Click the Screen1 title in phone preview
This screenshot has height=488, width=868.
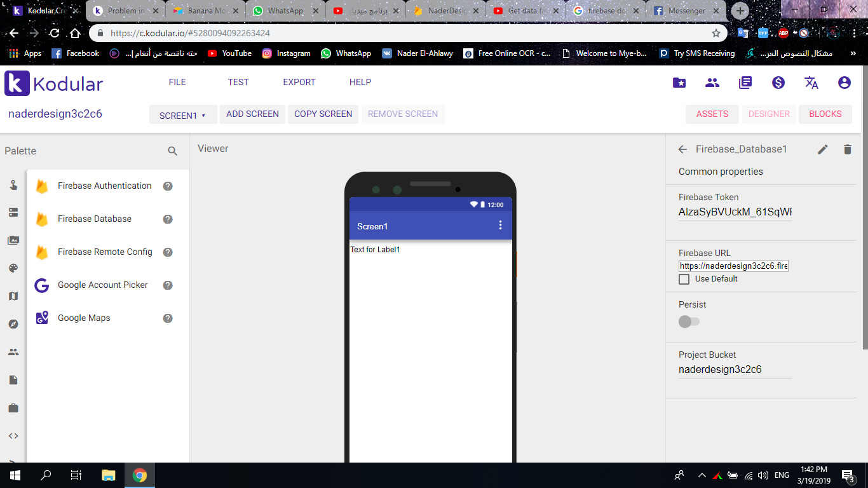[372, 226]
